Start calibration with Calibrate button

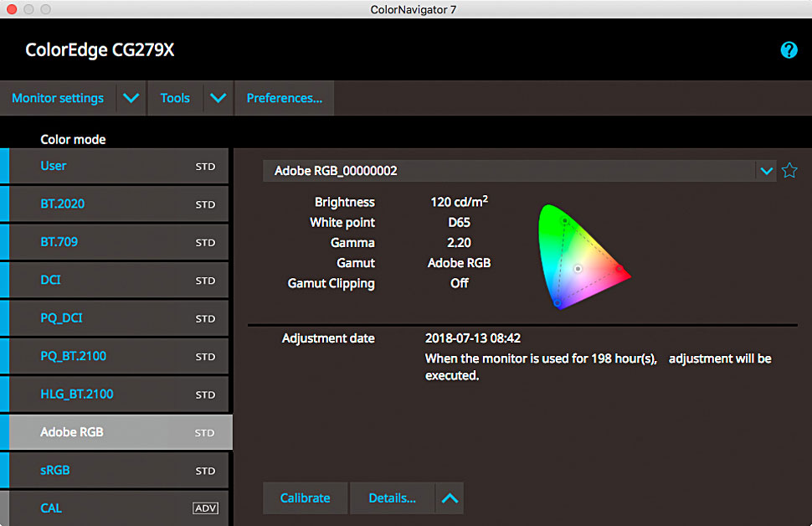(305, 498)
